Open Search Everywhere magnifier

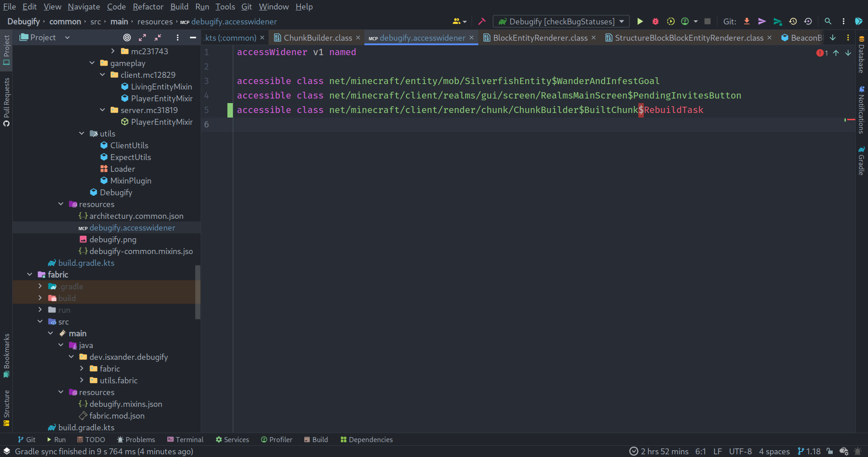tap(828, 21)
